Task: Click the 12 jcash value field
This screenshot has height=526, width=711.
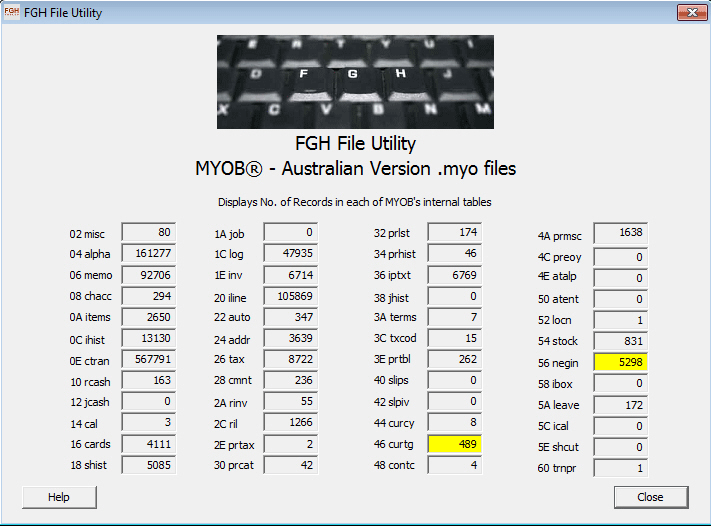Action: 148,401
